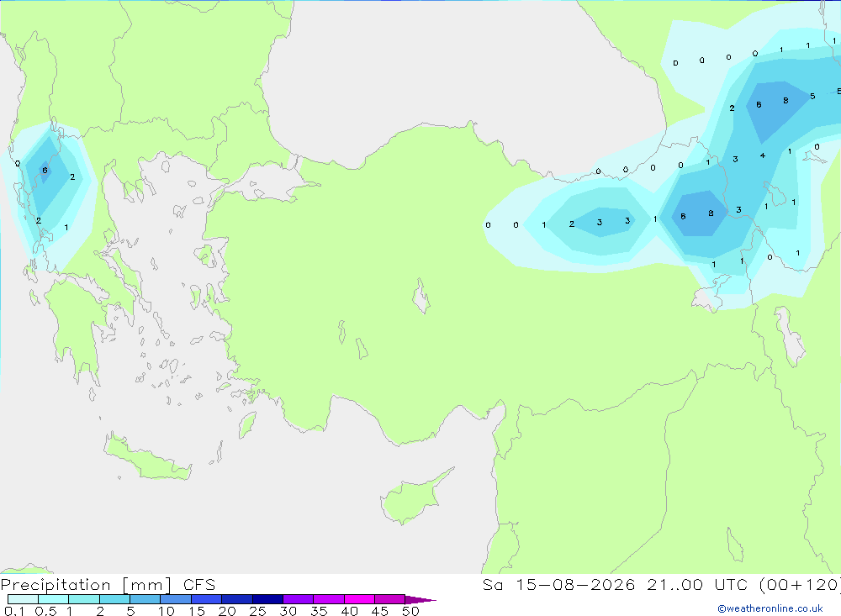Pick the 35–40 mm violet swatch
Screen dimensions: 841x616
tap(329, 599)
